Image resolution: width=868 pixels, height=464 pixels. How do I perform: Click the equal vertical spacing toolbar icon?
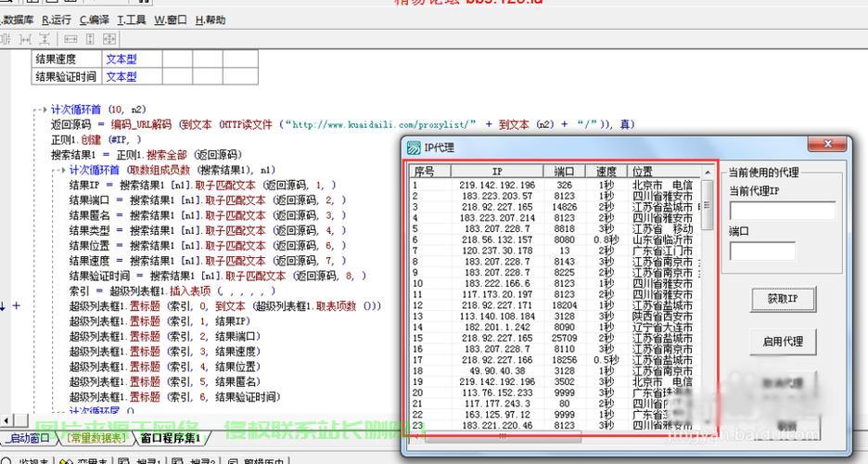[x=45, y=39]
